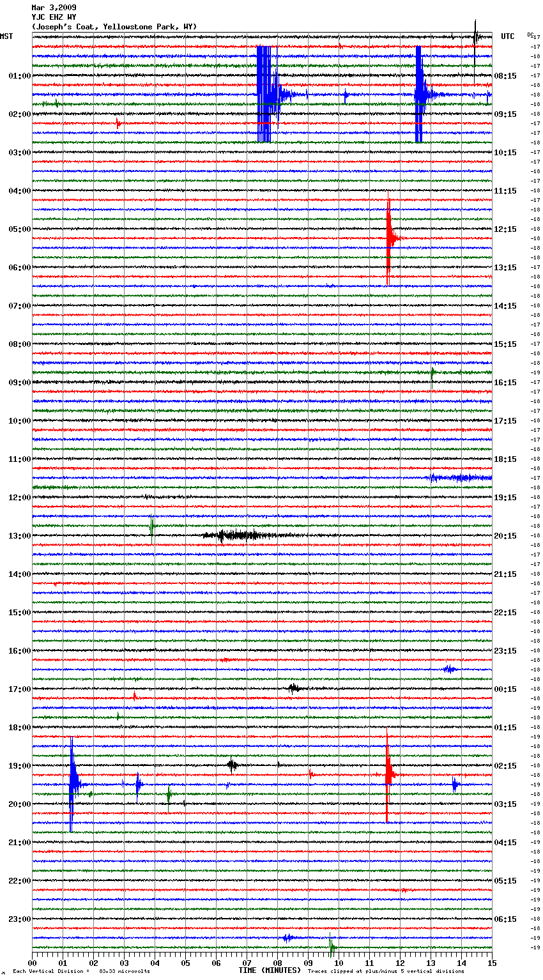Viewport: 543px width, 980px height.
Task: Select minute tick label '15' on bottom axis
Action: (x=492, y=963)
